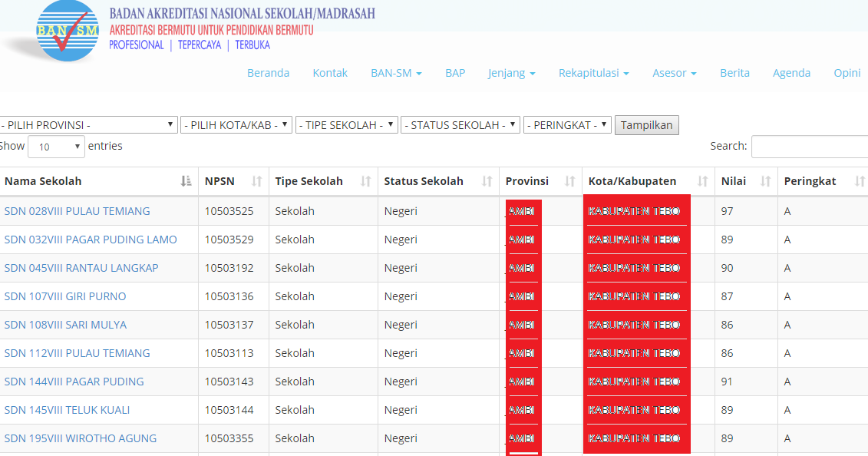868x456 pixels.
Task: Open the Jenjang navigation menu
Action: (x=511, y=73)
